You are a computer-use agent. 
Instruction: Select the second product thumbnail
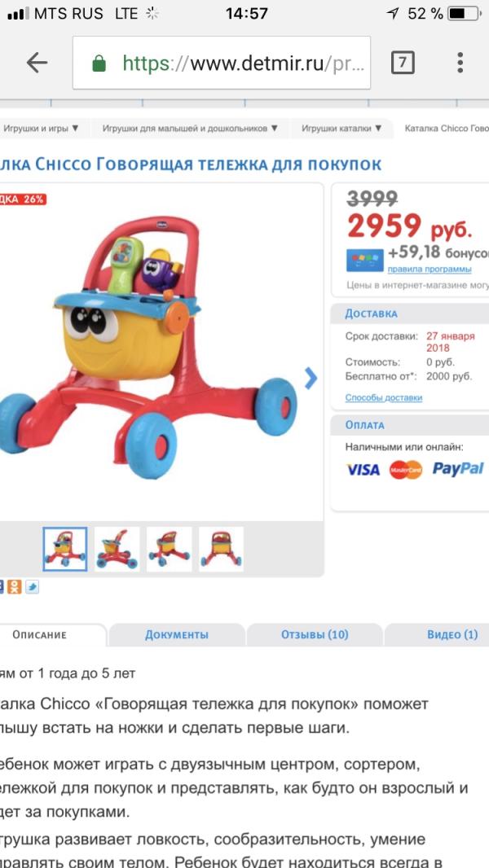coord(117,549)
